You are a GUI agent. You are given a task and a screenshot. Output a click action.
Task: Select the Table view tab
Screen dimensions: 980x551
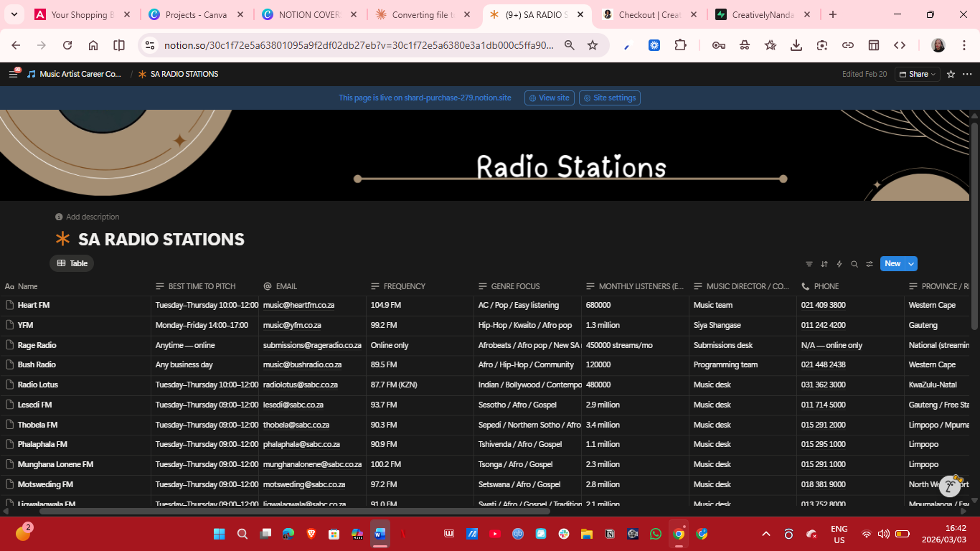72,263
